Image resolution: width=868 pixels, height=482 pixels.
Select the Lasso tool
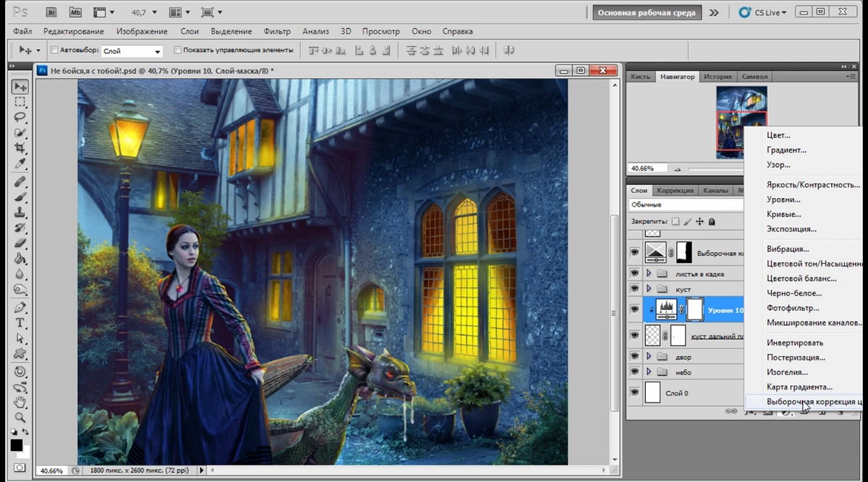click(x=20, y=117)
